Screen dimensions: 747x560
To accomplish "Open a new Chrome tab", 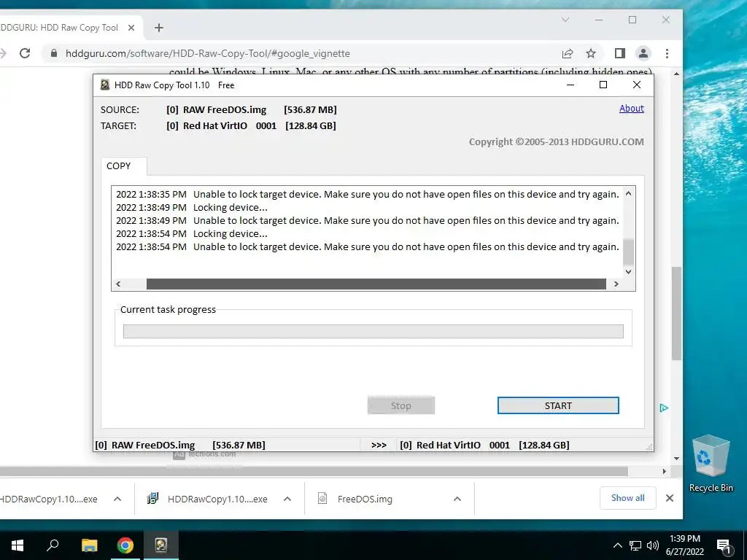I will click(x=159, y=28).
